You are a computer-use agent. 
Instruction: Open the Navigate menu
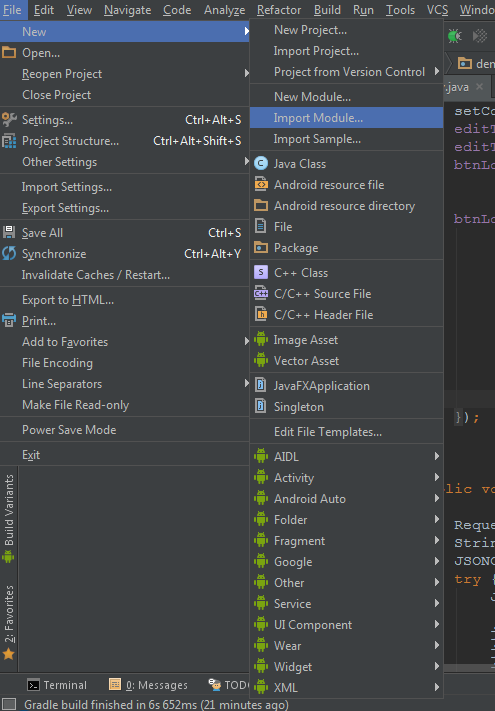point(127,10)
